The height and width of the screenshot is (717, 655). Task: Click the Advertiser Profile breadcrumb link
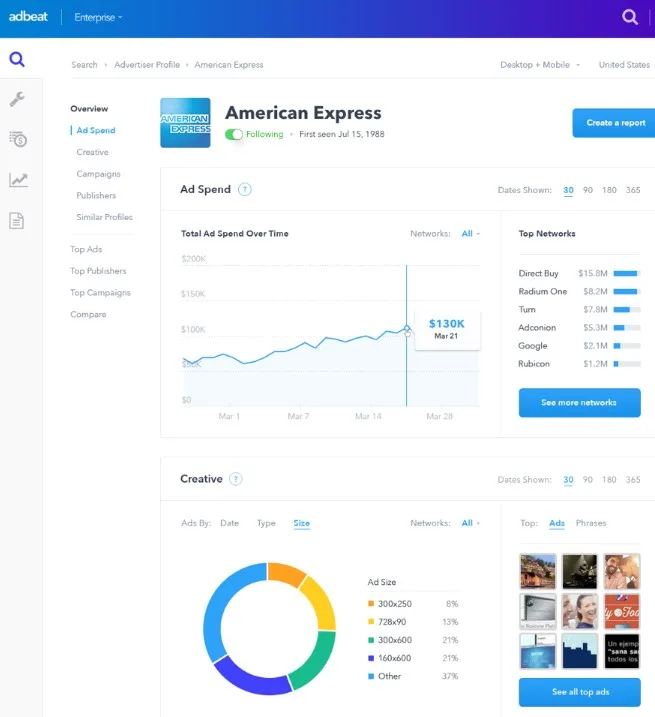pos(147,65)
